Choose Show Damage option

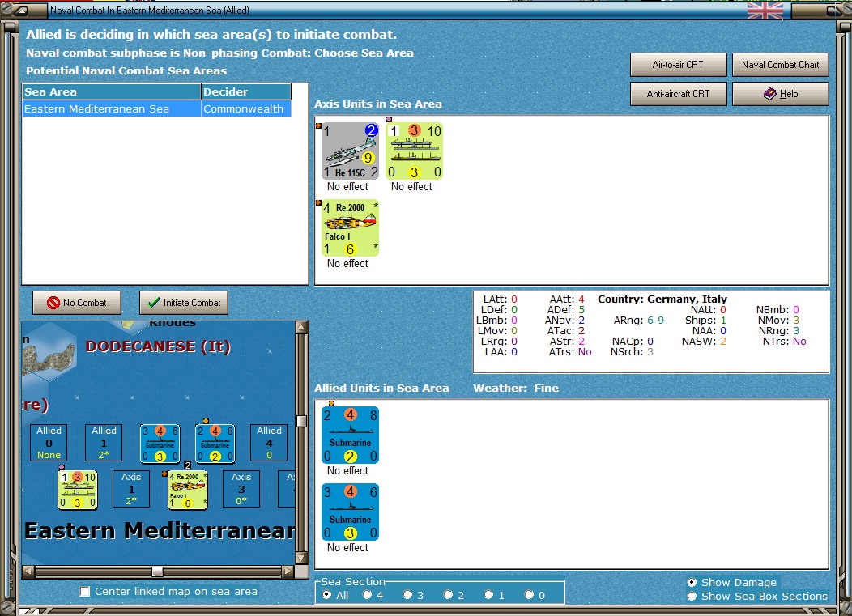point(692,582)
